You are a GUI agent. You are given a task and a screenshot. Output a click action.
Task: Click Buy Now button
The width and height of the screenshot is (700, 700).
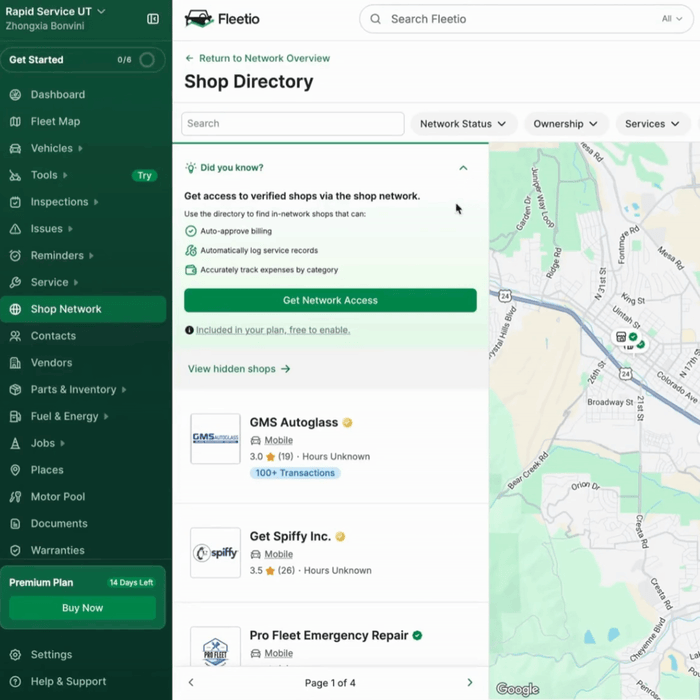click(83, 608)
